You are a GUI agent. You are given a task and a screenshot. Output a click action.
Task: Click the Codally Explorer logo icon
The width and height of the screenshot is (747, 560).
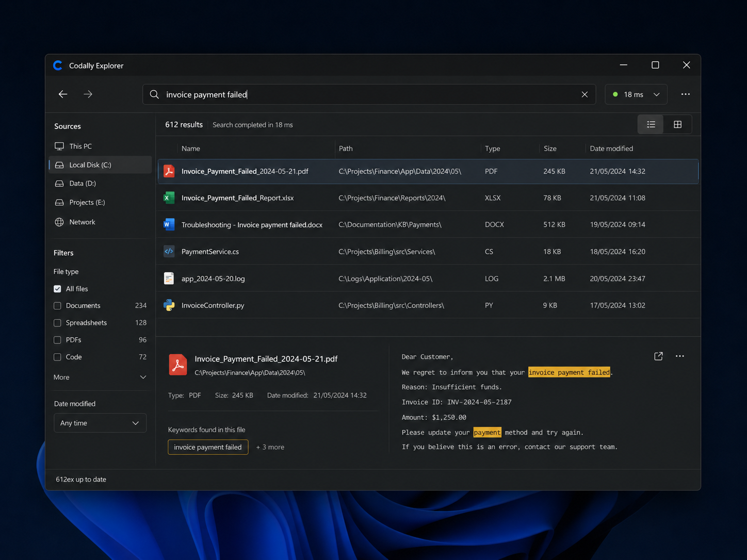tap(58, 65)
